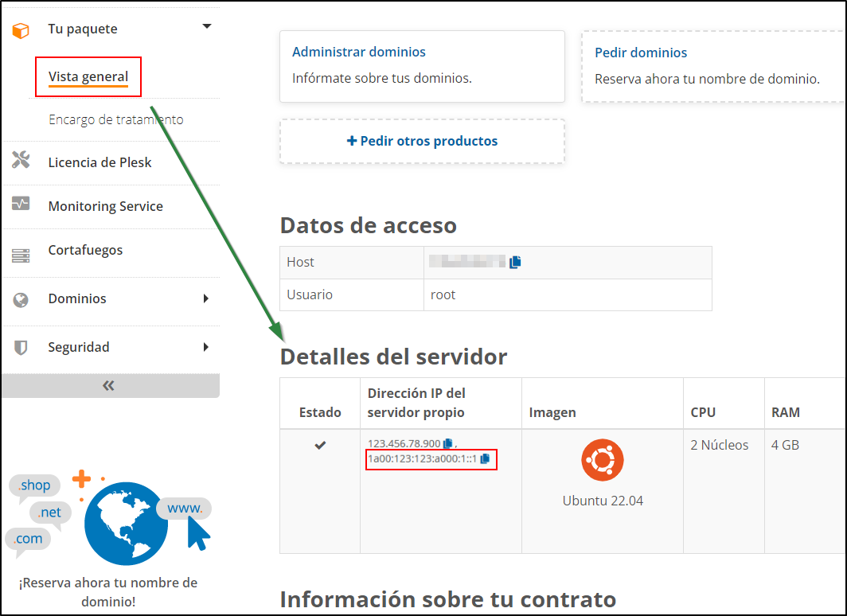Image resolution: width=847 pixels, height=616 pixels.
Task: Click the blurred Host value field
Action: 466,260
